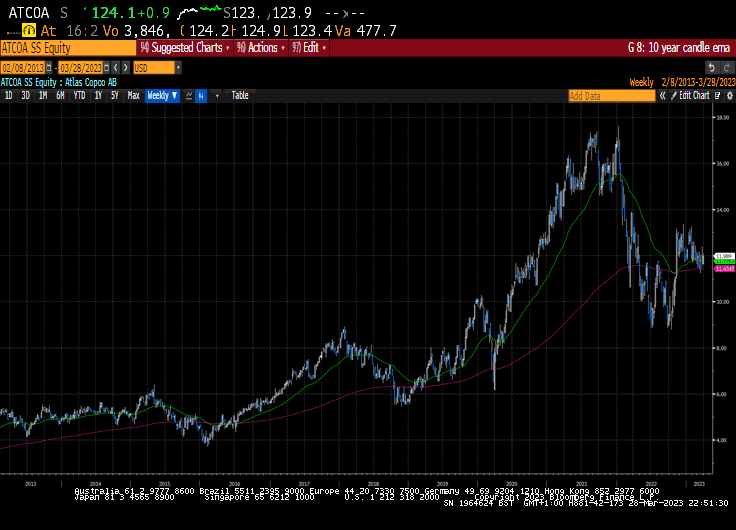Click the 4.00 price axis label
The image size is (736, 530).
pos(723,440)
